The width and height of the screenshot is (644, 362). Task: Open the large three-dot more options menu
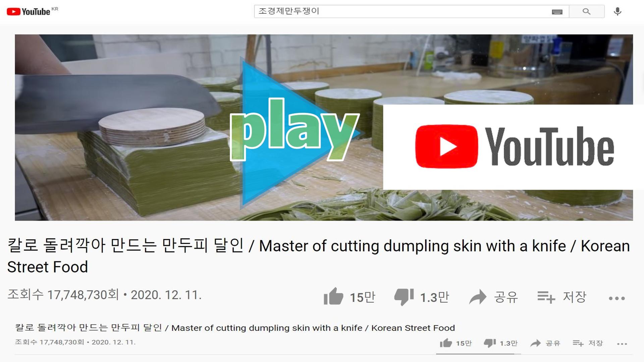click(x=617, y=298)
